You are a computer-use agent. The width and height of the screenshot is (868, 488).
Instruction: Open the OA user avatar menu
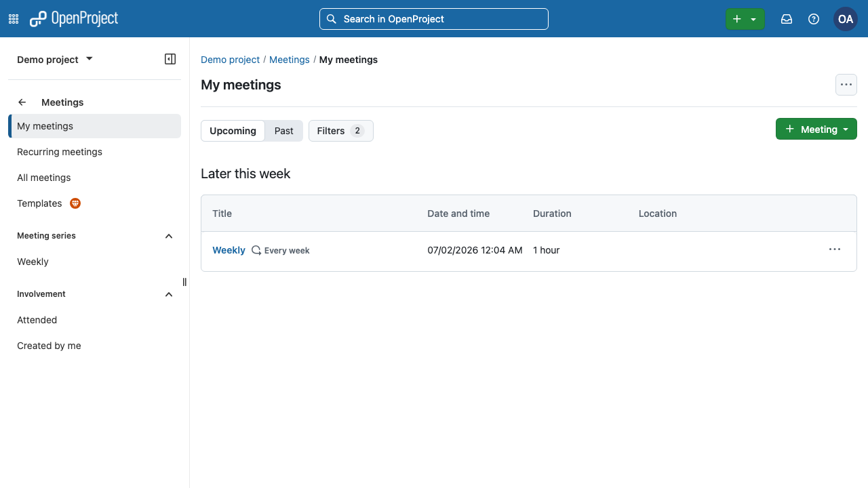(x=846, y=19)
